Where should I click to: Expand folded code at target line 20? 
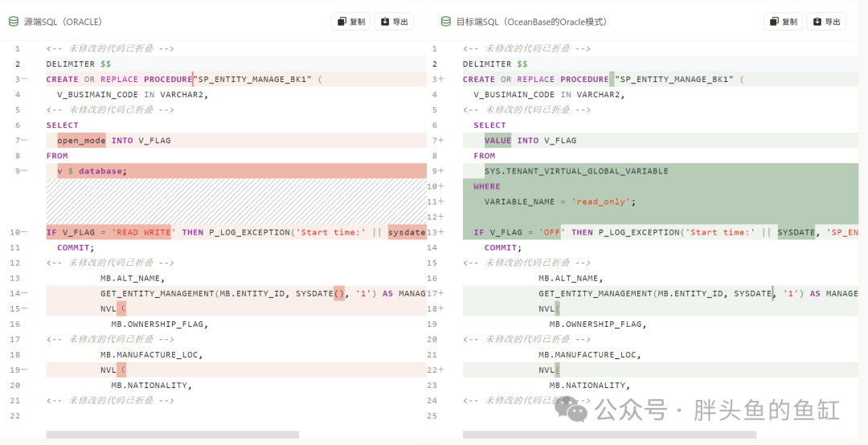pos(526,339)
